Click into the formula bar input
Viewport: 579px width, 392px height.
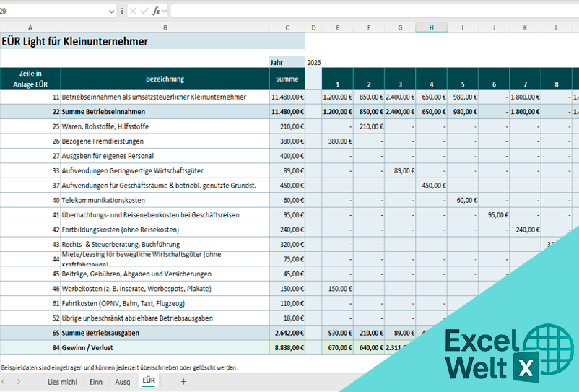click(x=361, y=11)
